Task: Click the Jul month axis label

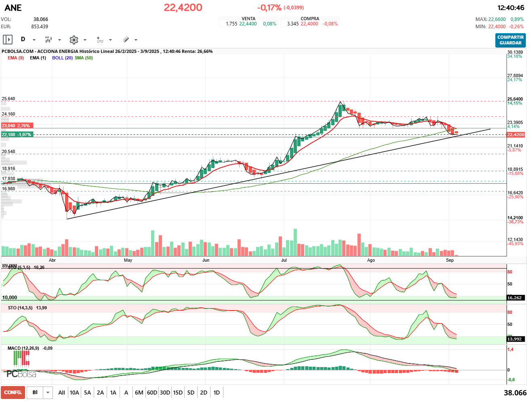Action: [284, 260]
